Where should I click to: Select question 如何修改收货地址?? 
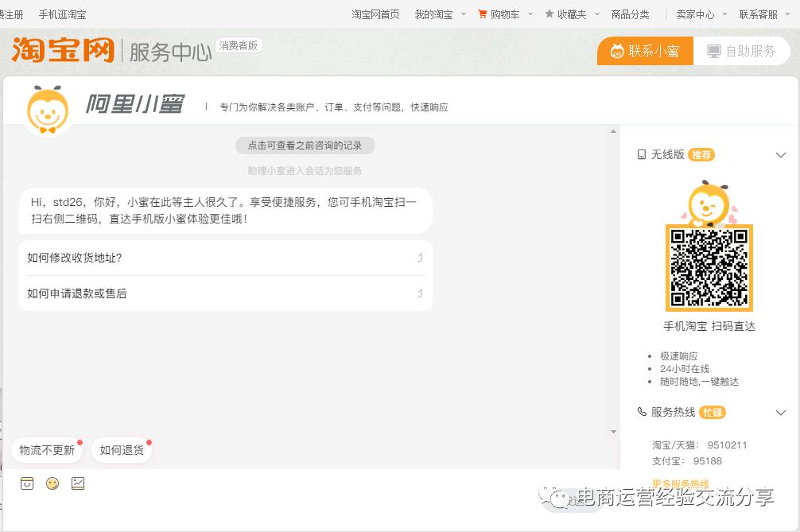pos(226,258)
